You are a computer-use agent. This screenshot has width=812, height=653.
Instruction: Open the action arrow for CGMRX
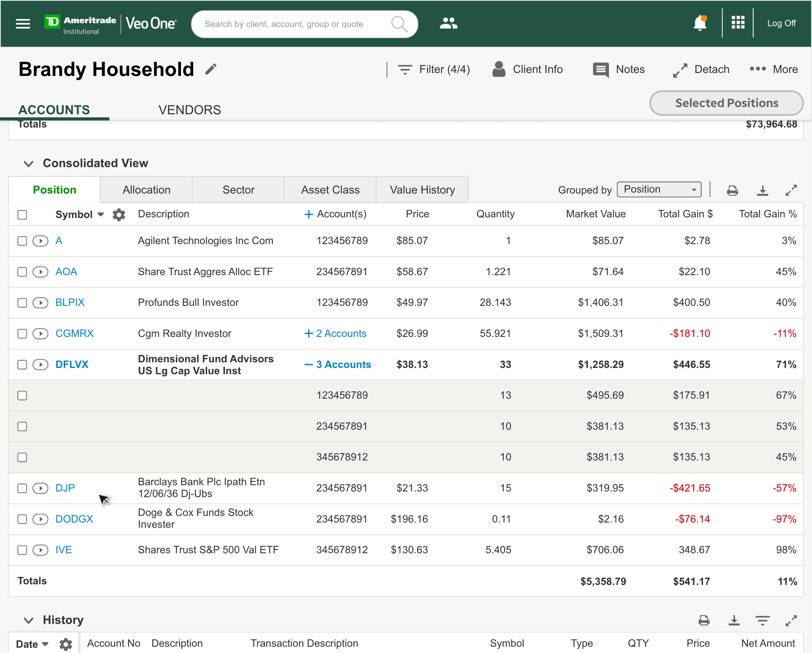[40, 334]
